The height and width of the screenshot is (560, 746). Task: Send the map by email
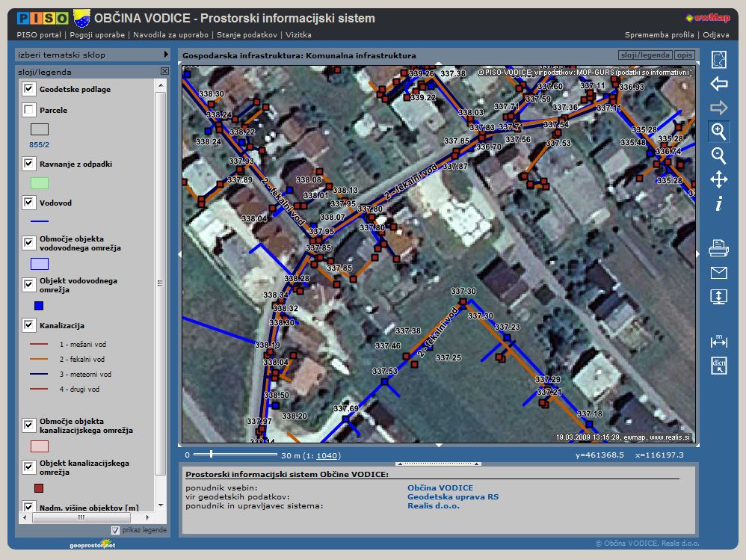point(718,272)
